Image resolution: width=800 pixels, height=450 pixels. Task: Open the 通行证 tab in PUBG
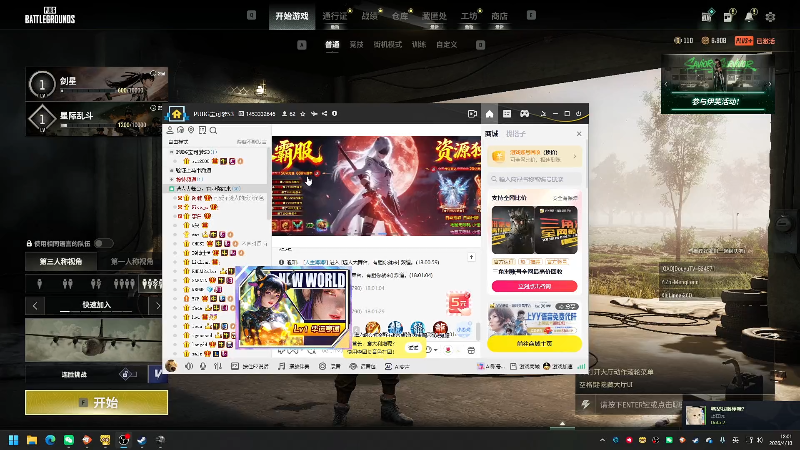(x=335, y=16)
